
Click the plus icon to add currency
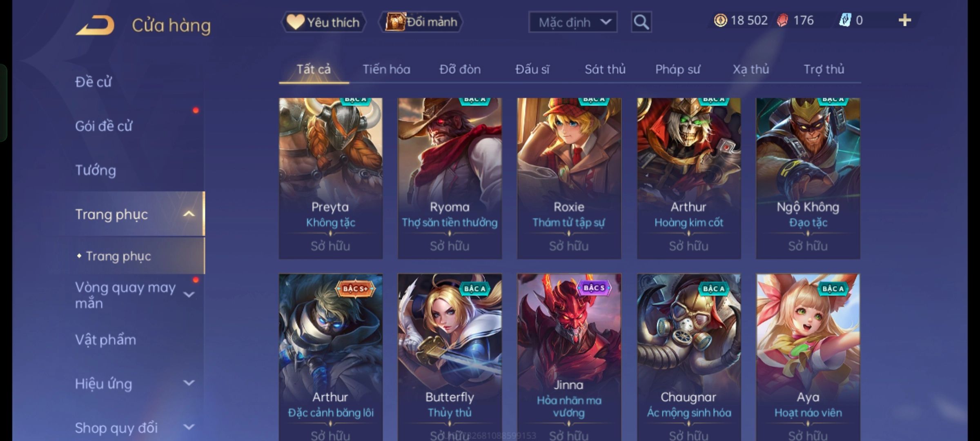[x=905, y=20]
